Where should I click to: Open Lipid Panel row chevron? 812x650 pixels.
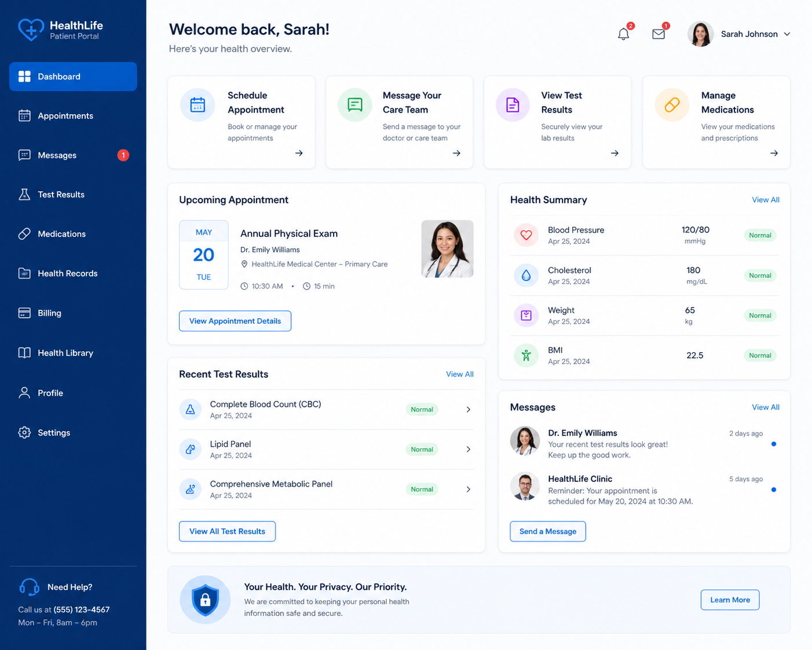pos(468,449)
